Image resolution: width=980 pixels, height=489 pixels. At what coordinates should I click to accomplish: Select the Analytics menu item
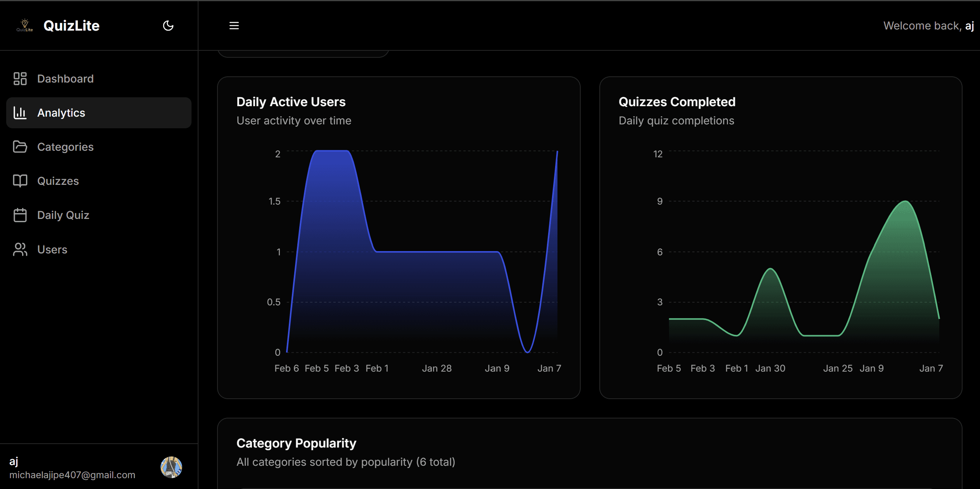point(61,113)
